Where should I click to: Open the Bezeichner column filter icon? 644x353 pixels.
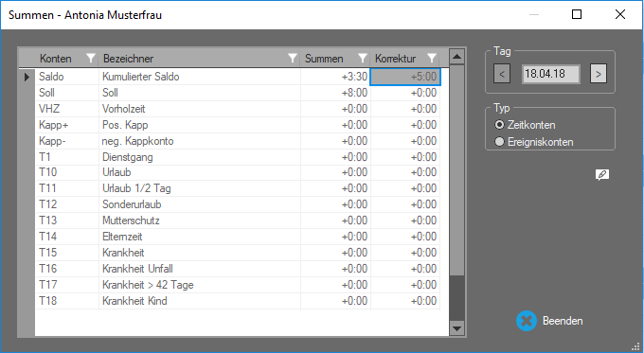[293, 59]
